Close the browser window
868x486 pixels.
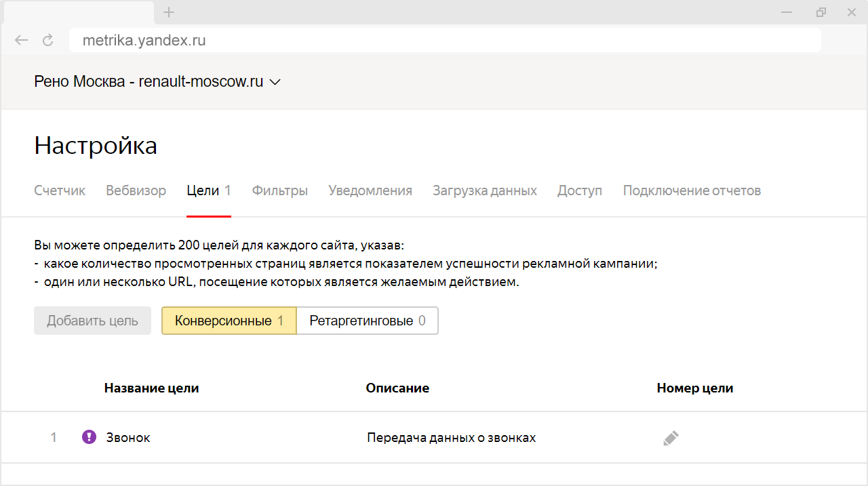852,12
